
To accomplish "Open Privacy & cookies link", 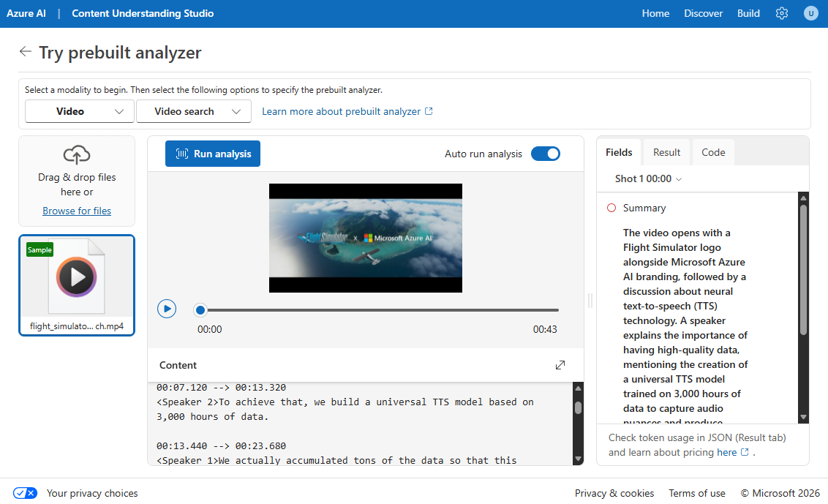I will (614, 493).
